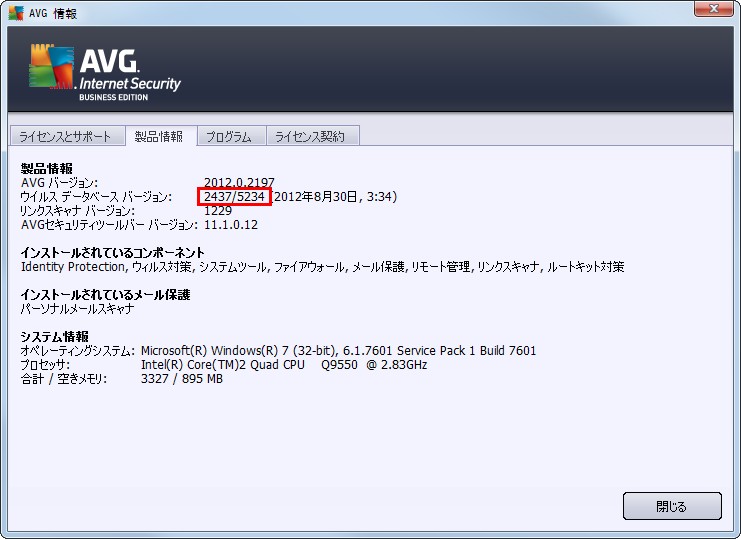Image resolution: width=741 pixels, height=539 pixels.
Task: Click the インストールされているメール保護 heading
Action: [x=105, y=295]
